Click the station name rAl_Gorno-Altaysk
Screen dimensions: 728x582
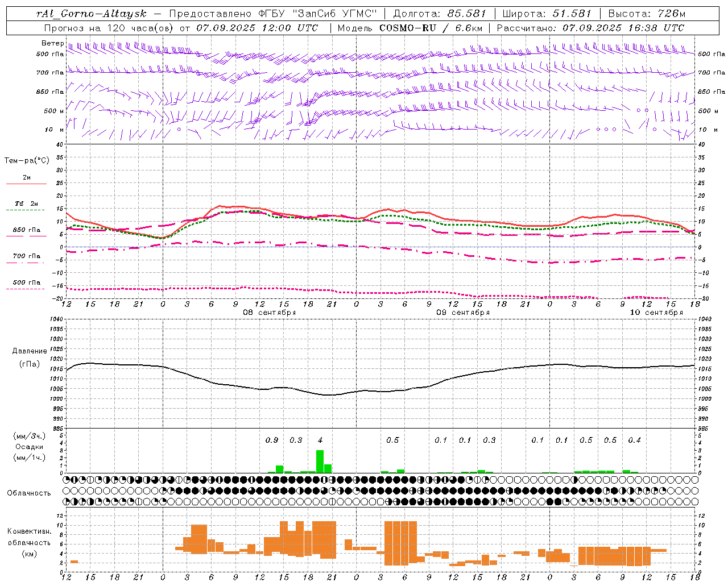point(91,14)
